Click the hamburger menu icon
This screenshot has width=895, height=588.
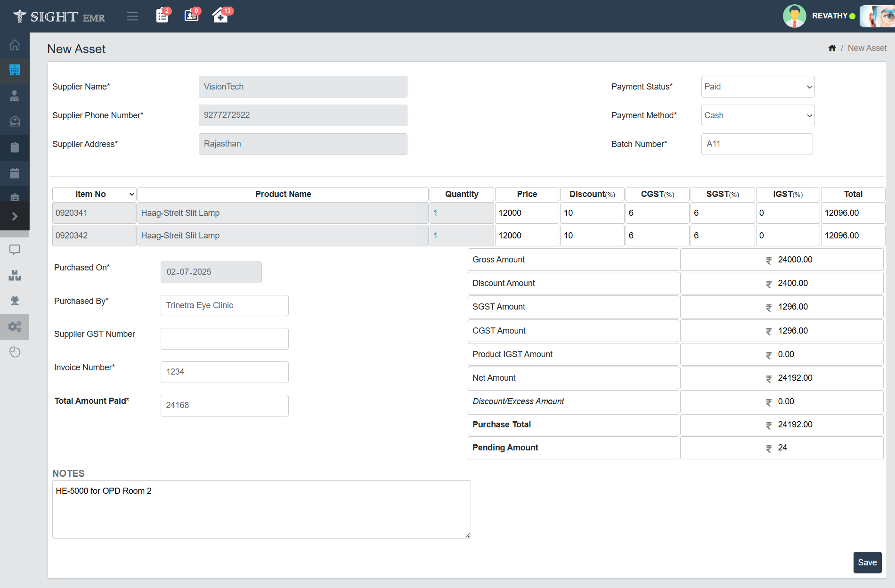pyautogui.click(x=132, y=16)
